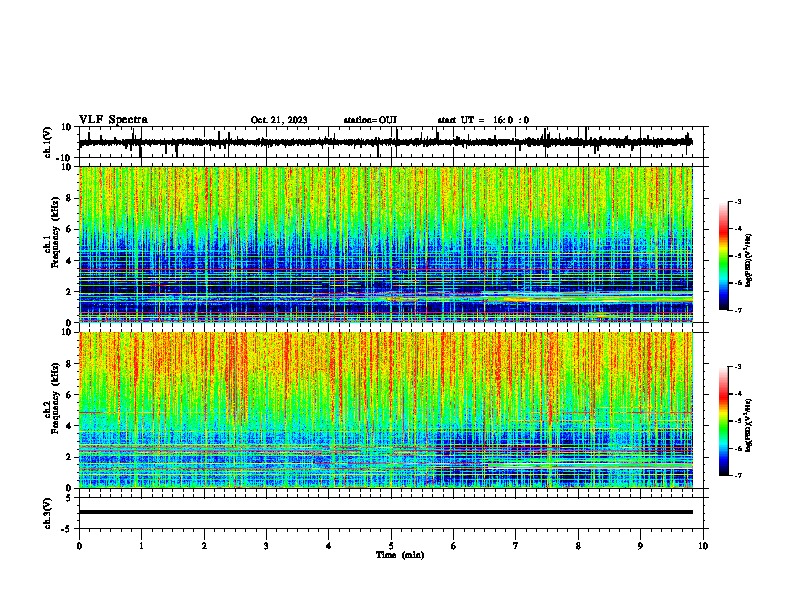Click the ch.2 spectrogram color bar
This screenshot has height=612, width=792.
[x=723, y=421]
